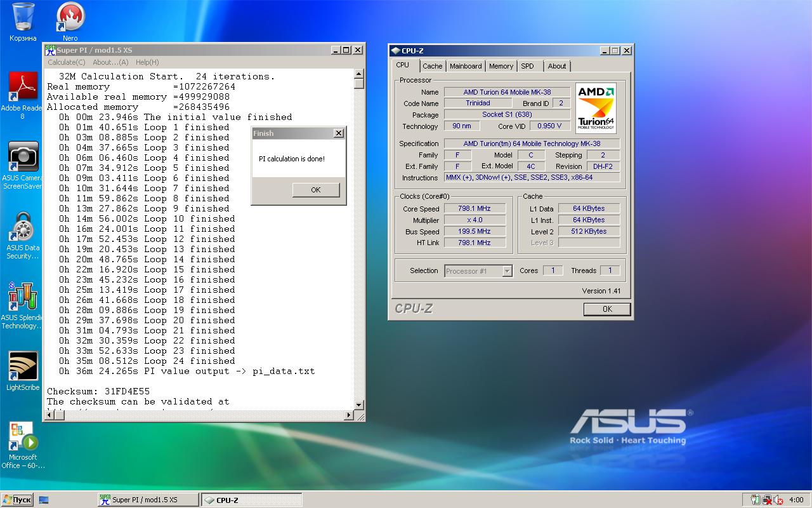Viewport: 812px width, 508px height.
Task: Open the Recycle Bin desktop icon
Action: (x=23, y=22)
